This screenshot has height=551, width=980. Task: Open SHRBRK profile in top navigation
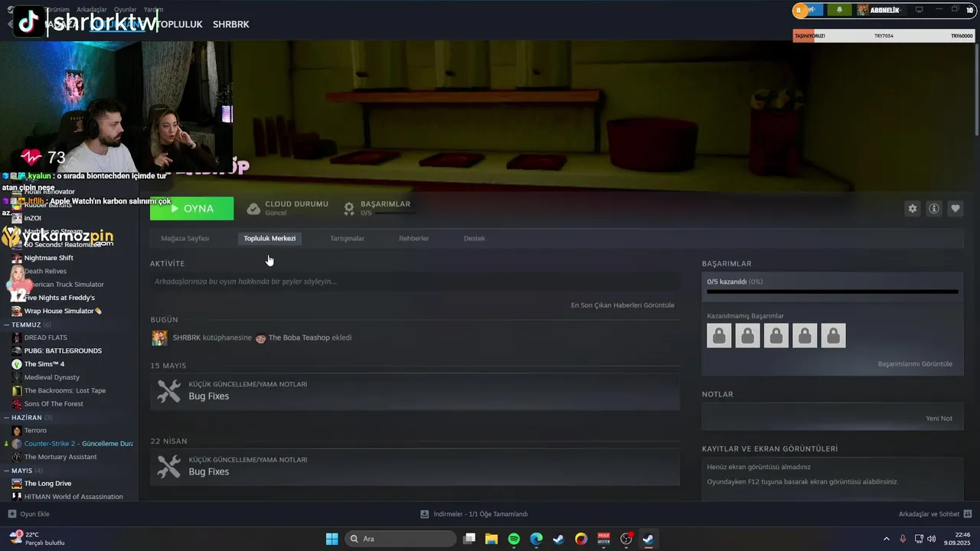pyautogui.click(x=231, y=24)
